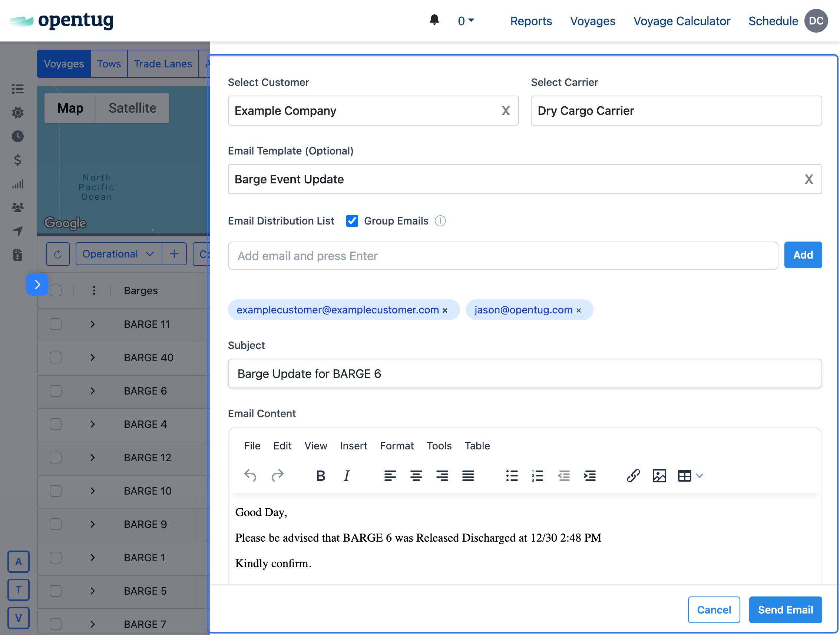Screen dimensions: 840x635
Task: Click the Italic formatting icon
Action: 346,476
